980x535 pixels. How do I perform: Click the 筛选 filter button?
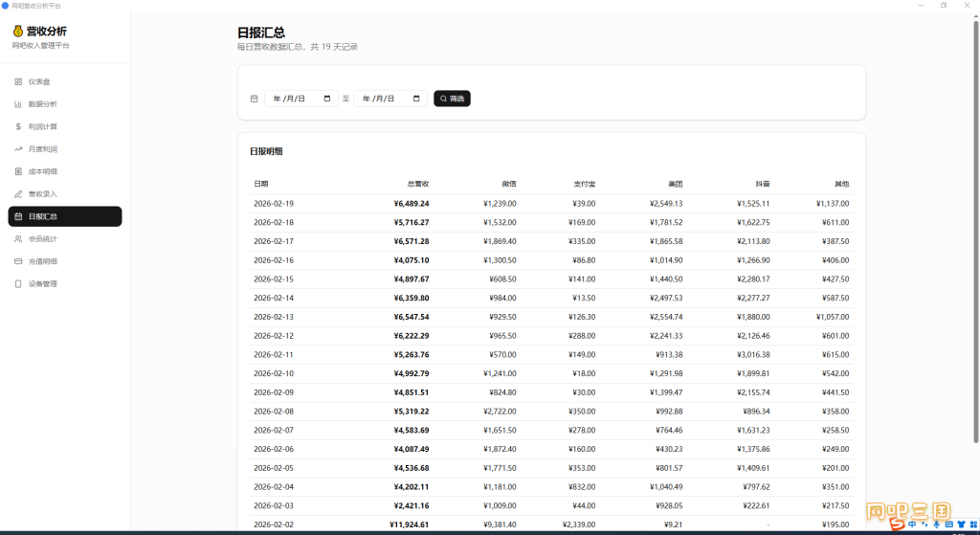coord(452,99)
